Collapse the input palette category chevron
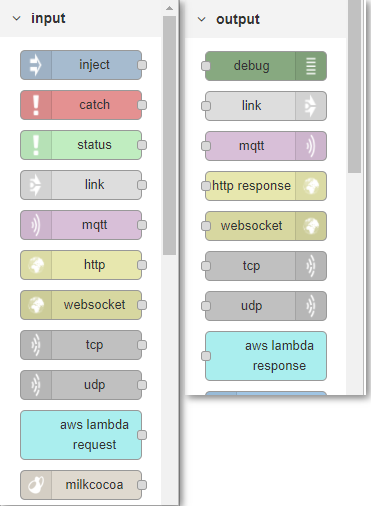Image resolution: width=371 pixels, height=506 pixels. [16, 18]
